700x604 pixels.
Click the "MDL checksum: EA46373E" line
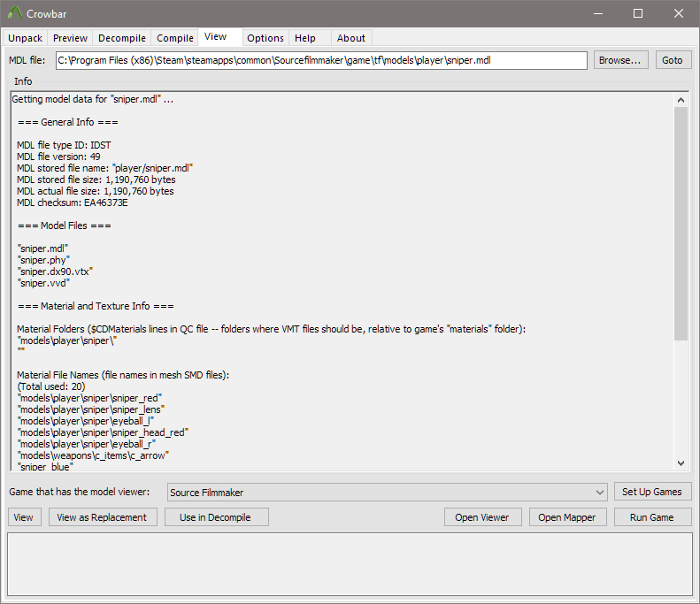(73, 203)
